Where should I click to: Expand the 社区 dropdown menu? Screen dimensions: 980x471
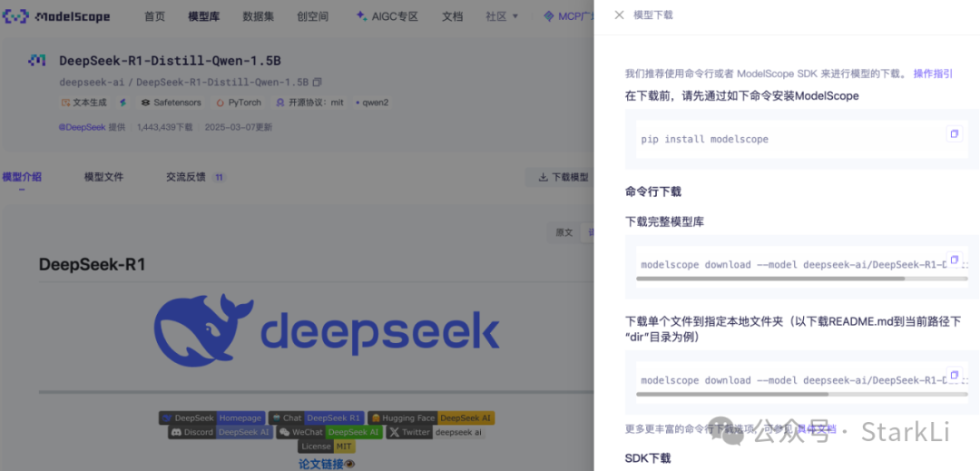tap(502, 17)
